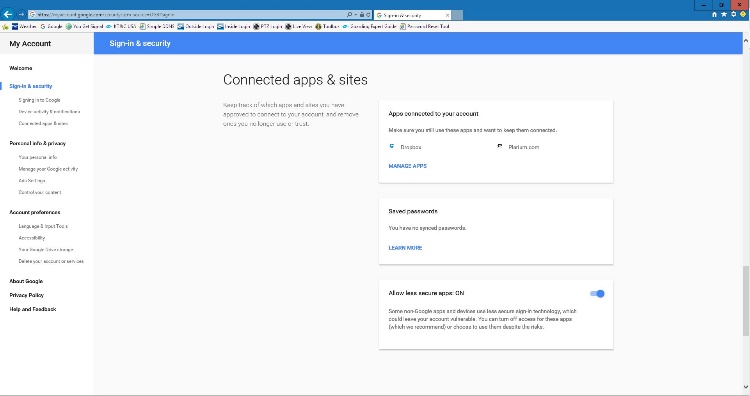Screen dimensions: 750x396
Task: Click the Dropbox connected app icon
Action: pyautogui.click(x=392, y=146)
